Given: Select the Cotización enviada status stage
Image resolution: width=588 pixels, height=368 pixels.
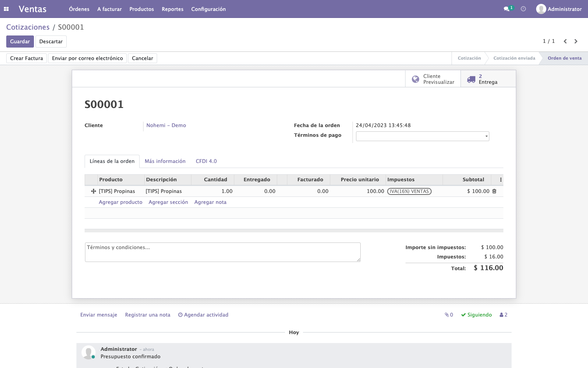Looking at the screenshot, I should pyautogui.click(x=514, y=58).
